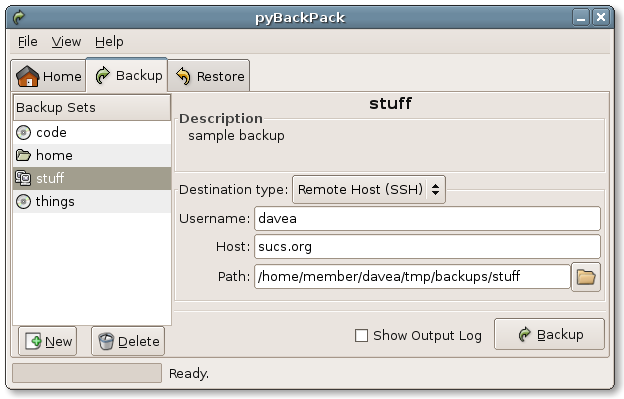The height and width of the screenshot is (399, 624).
Task: Select the 'code' backup set
Action: tap(92, 132)
